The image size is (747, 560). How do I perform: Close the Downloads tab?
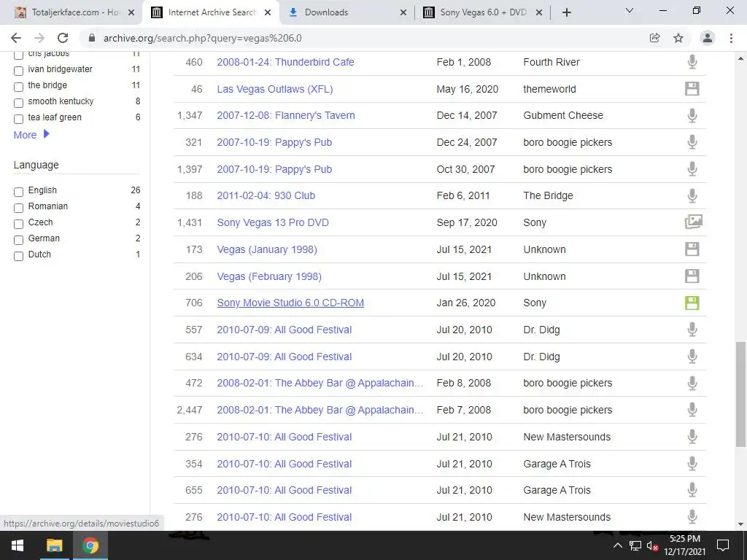[403, 12]
